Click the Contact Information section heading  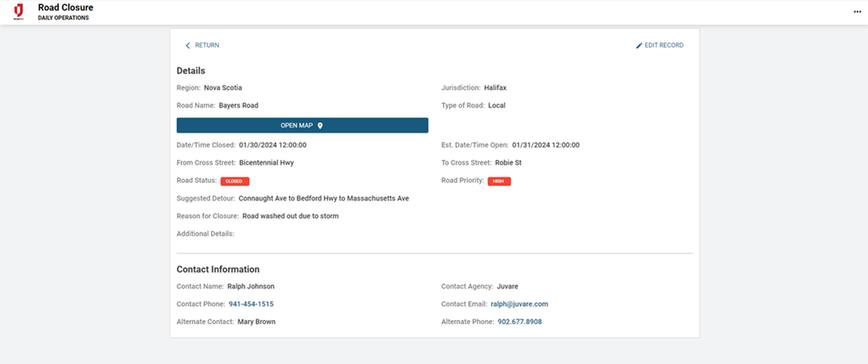218,269
